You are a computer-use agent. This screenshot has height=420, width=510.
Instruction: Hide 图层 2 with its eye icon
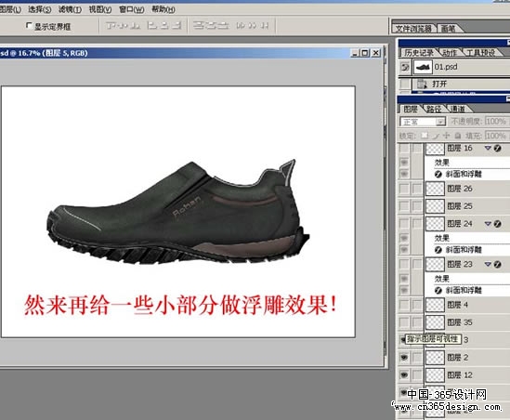click(404, 357)
